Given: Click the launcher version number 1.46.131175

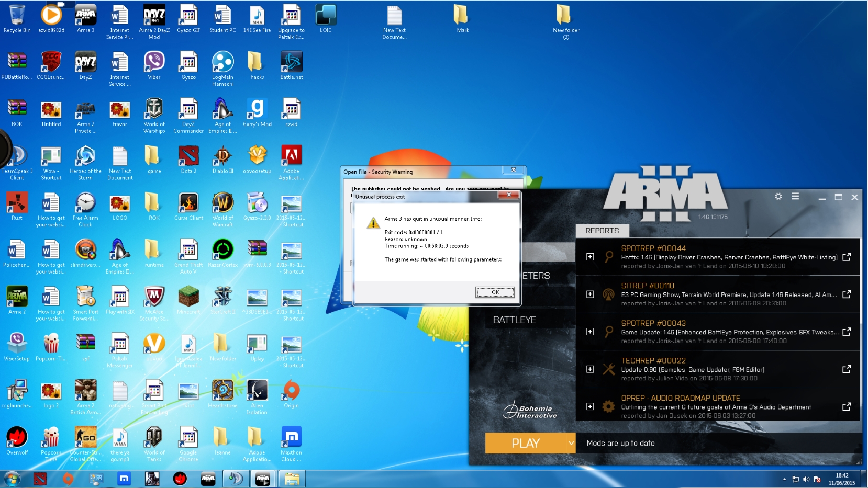Looking at the screenshot, I should pos(713,217).
